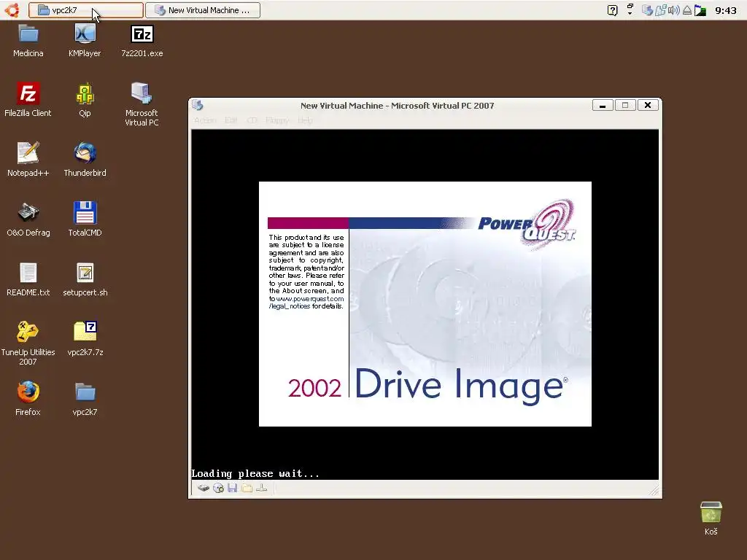
Task: Click the network connections tray icon
Action: click(660, 10)
